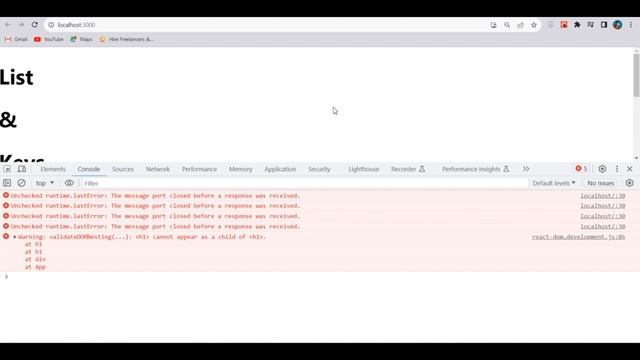Focus the localhost:3000 address bar
Image resolution: width=640 pixels, height=360 pixels.
point(269,25)
